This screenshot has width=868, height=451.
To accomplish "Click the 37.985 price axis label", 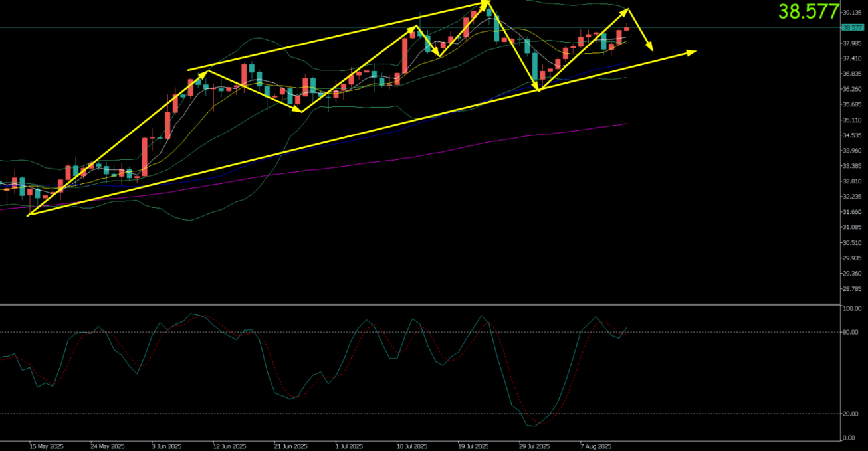I will click(x=853, y=43).
